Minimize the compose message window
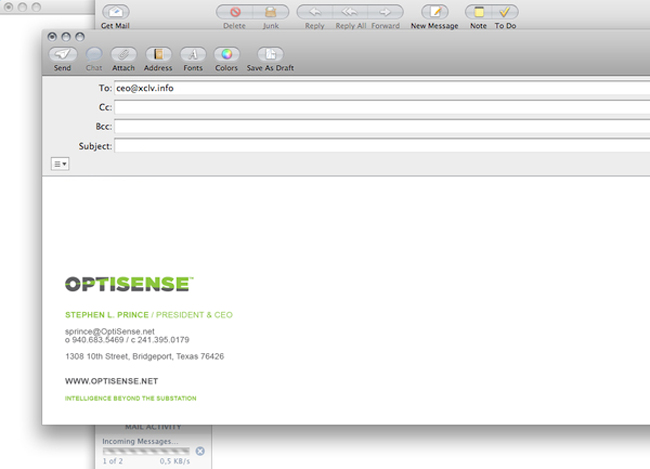650x469 pixels. click(x=66, y=37)
